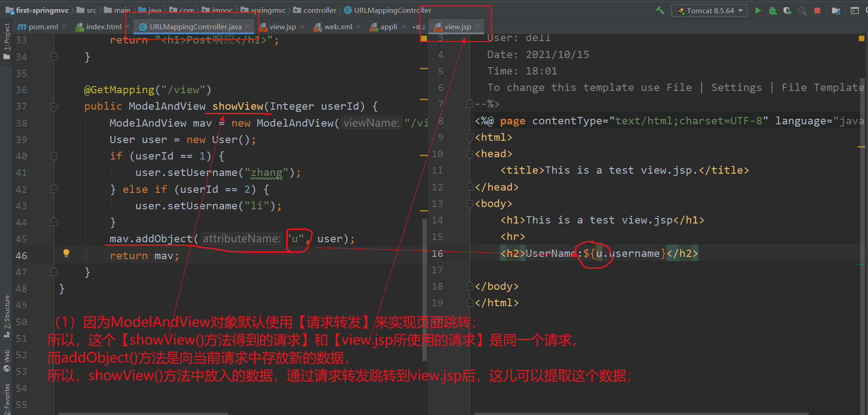Viewport: 868px width, 415px height.
Task: Start Tomcat in Debug mode
Action: coord(773,10)
